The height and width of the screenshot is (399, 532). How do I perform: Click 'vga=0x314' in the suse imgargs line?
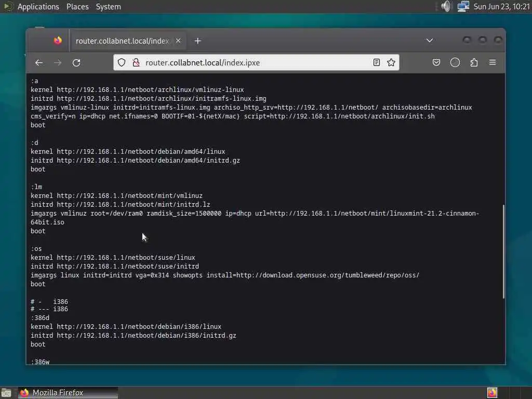click(x=152, y=275)
